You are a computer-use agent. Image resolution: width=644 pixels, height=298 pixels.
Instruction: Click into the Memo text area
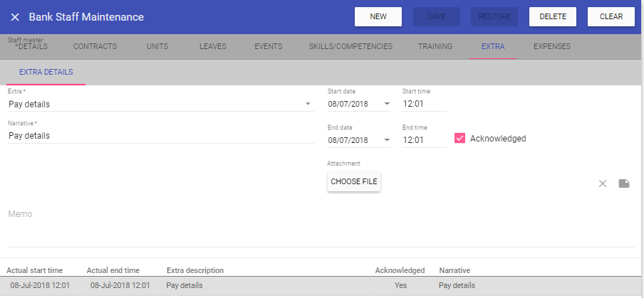point(321,228)
